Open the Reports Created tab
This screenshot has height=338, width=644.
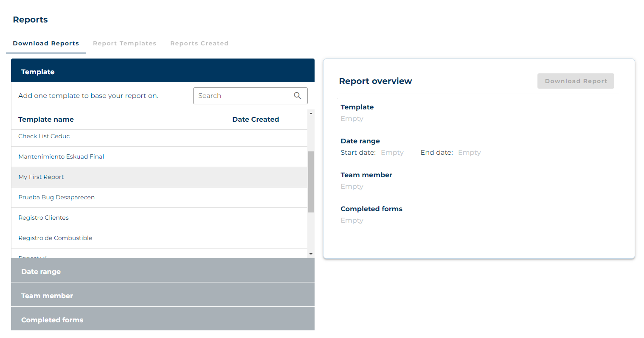tap(199, 43)
